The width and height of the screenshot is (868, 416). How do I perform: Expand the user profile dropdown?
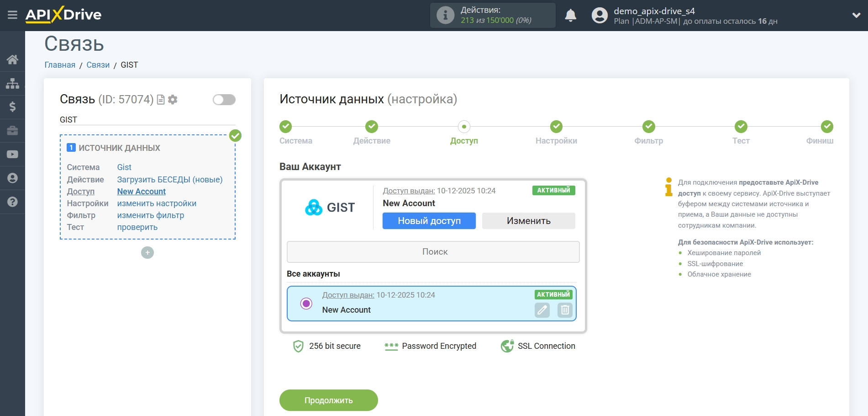(x=856, y=15)
